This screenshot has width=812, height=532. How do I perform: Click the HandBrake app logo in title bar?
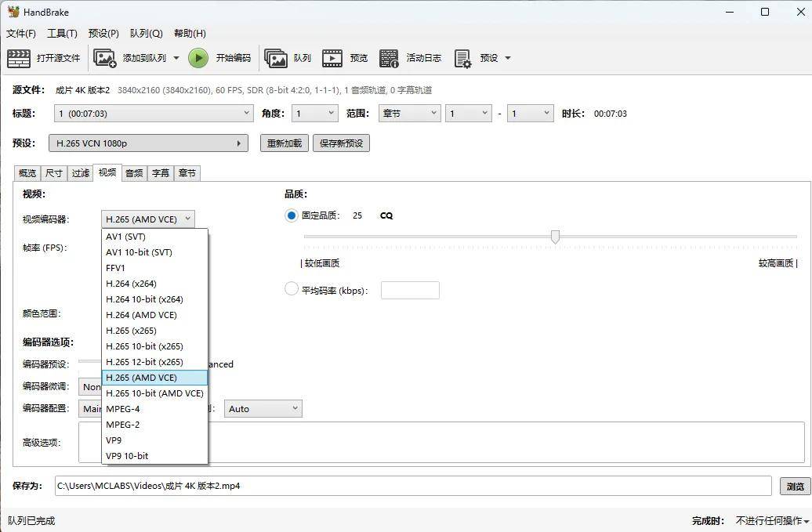13,12
